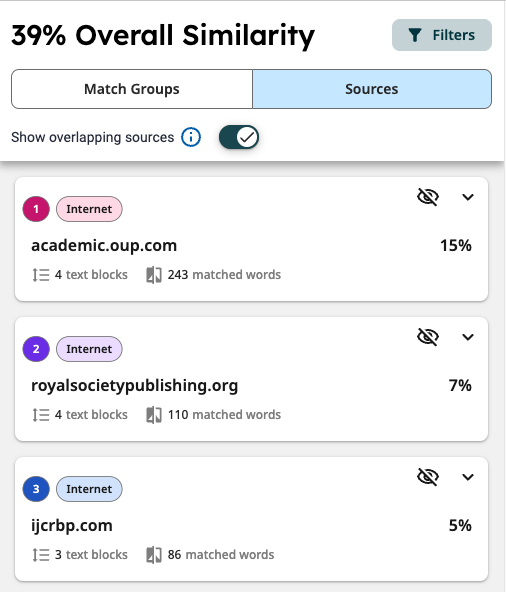Expand the academic.oup.com source card

pos(468,197)
